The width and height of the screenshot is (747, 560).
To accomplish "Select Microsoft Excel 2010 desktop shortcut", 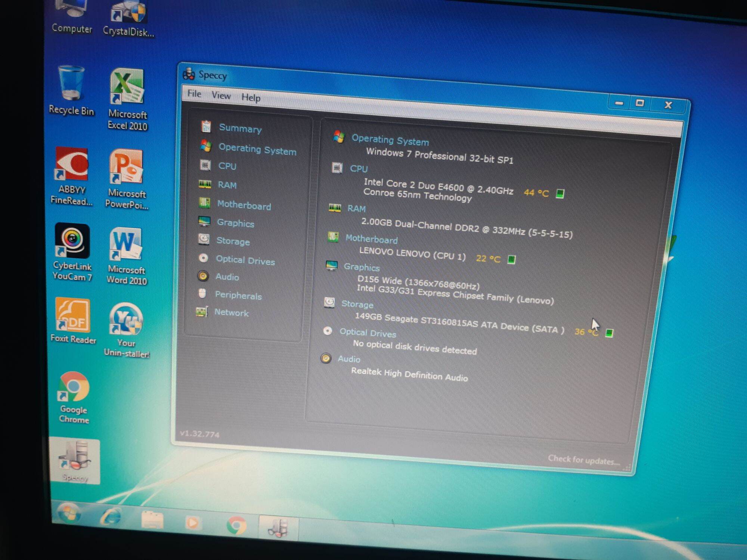I will [x=127, y=99].
